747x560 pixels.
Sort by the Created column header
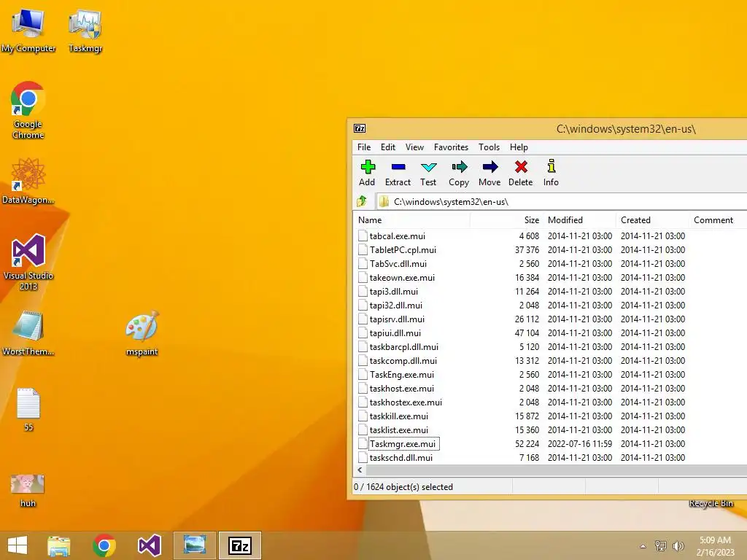point(653,220)
